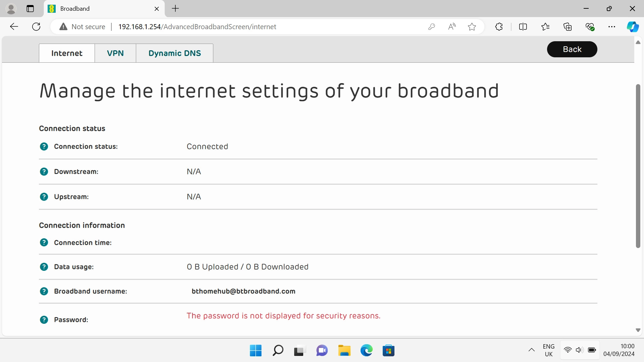View saved passwords via key icon
This screenshot has width=644, height=362.
pos(432,26)
